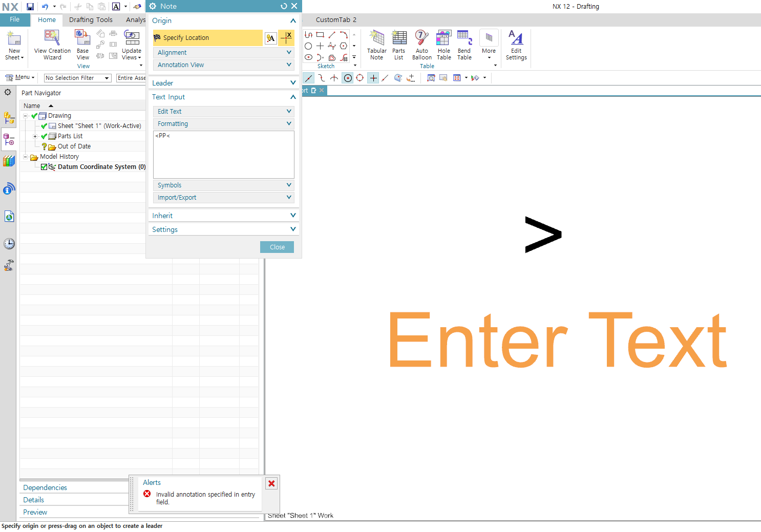Screen dimensions: 761x532
Task: Open the Bend Table tool
Action: tap(464, 45)
